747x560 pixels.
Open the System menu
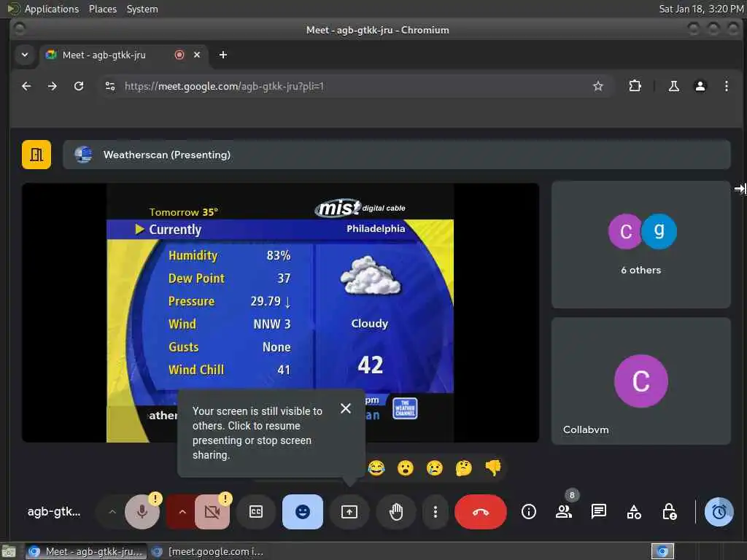(x=142, y=9)
